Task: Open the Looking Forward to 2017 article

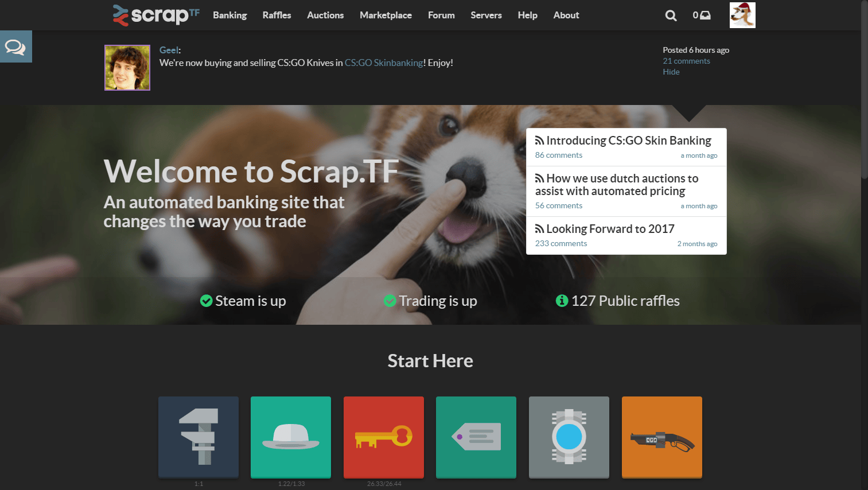Action: point(610,228)
